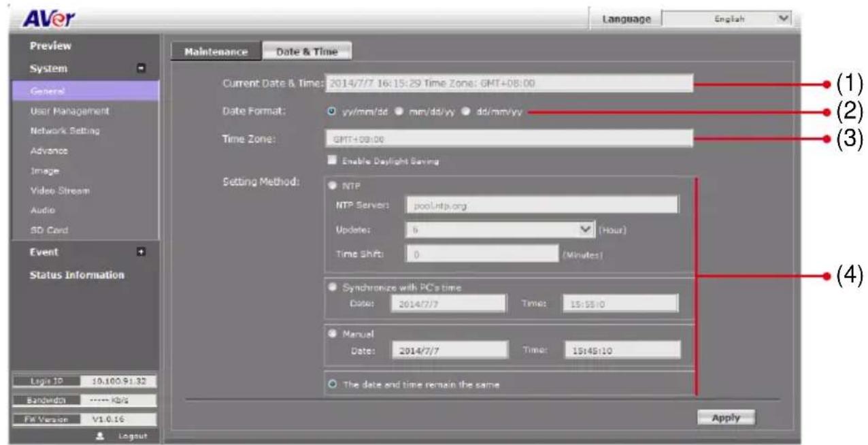Image resolution: width=868 pixels, height=445 pixels.
Task: Open Audio settings
Action: (x=42, y=211)
